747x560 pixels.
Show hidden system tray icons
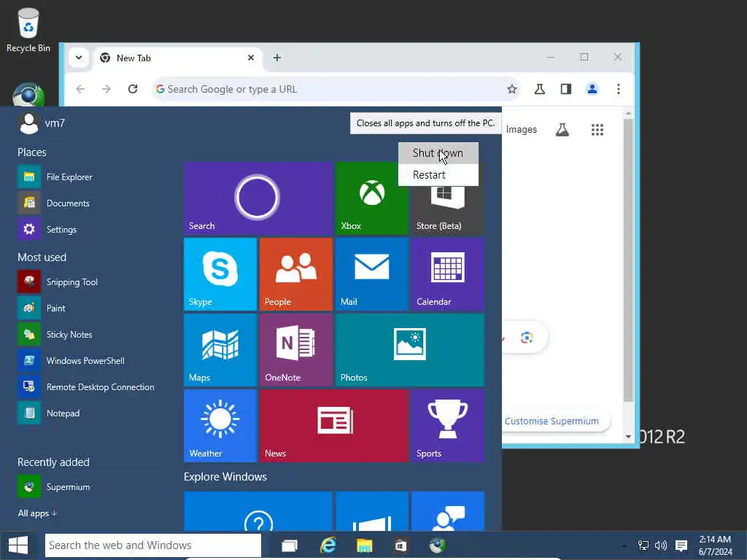624,545
